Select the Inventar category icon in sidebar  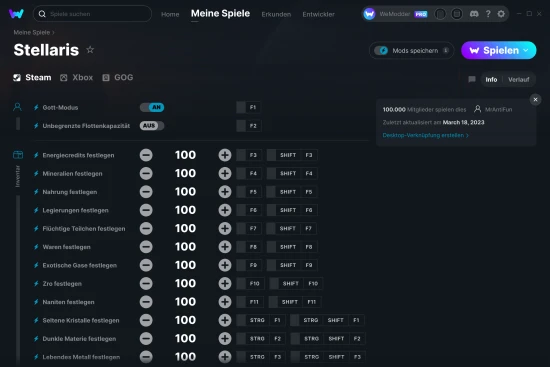tap(18, 155)
